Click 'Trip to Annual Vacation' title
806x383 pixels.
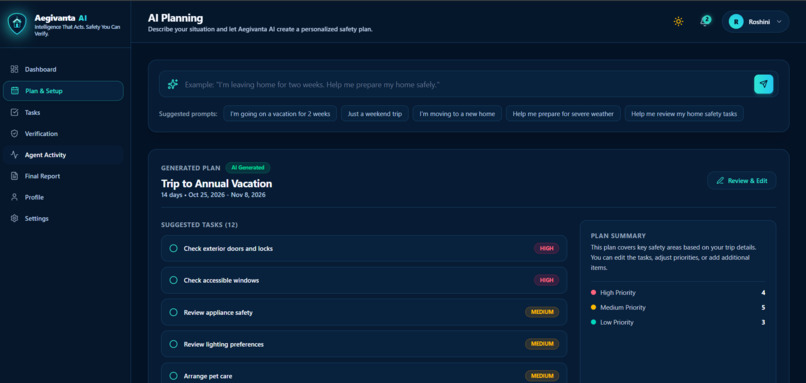click(x=216, y=184)
